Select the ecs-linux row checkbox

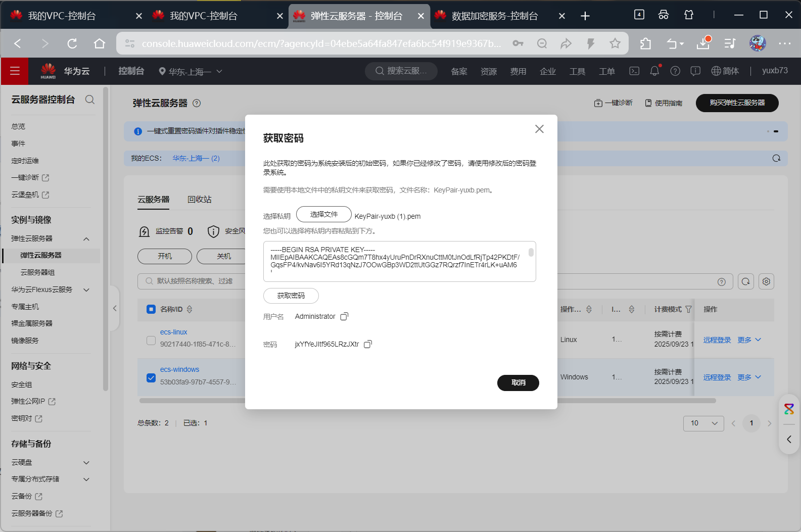pyautogui.click(x=151, y=340)
